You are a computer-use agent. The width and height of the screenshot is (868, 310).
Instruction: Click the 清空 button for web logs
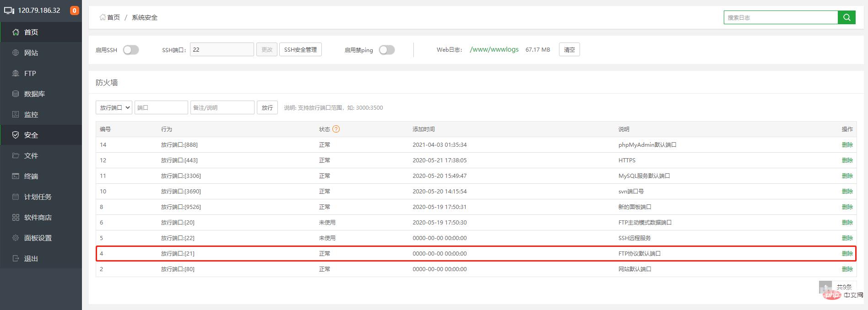(x=569, y=49)
